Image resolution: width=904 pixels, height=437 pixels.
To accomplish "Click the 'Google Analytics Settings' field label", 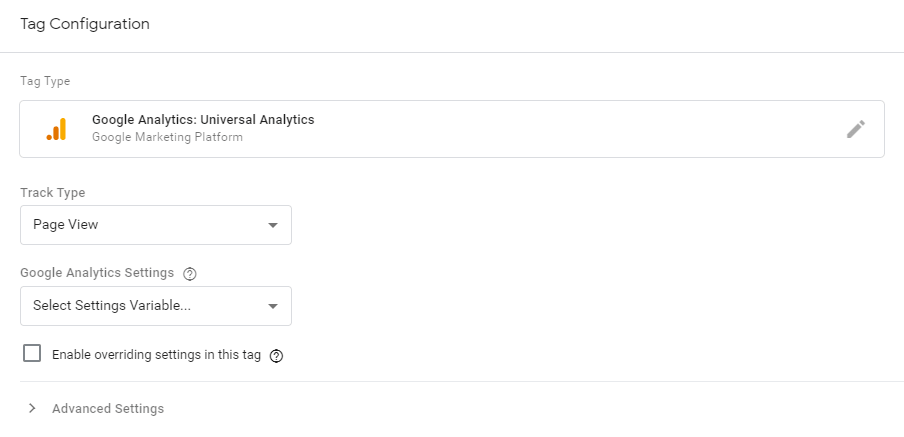I will click(x=97, y=273).
